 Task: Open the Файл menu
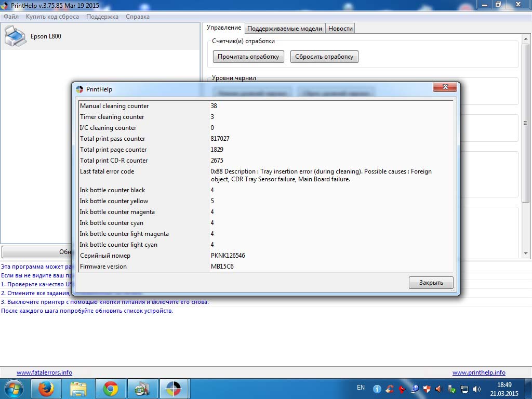point(11,17)
